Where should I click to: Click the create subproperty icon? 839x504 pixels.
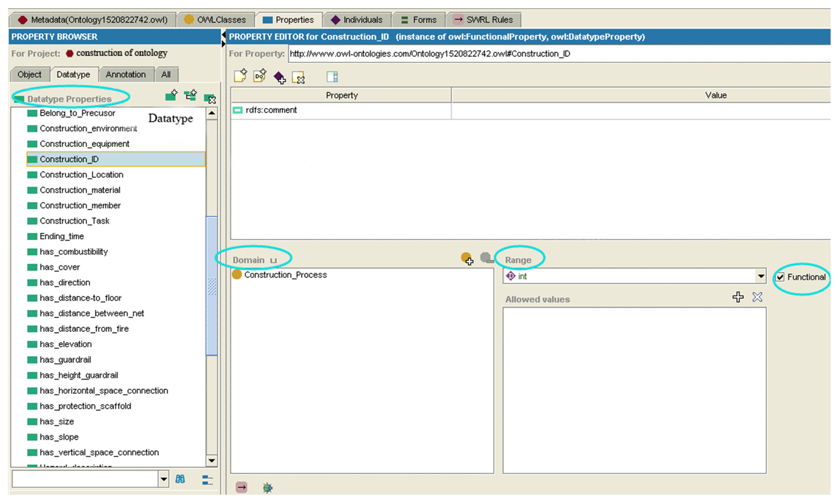coord(191,95)
